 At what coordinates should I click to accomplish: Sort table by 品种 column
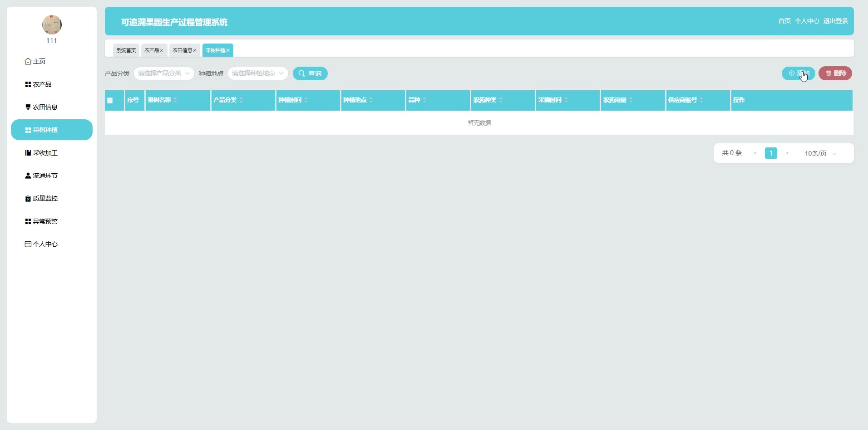click(x=424, y=100)
